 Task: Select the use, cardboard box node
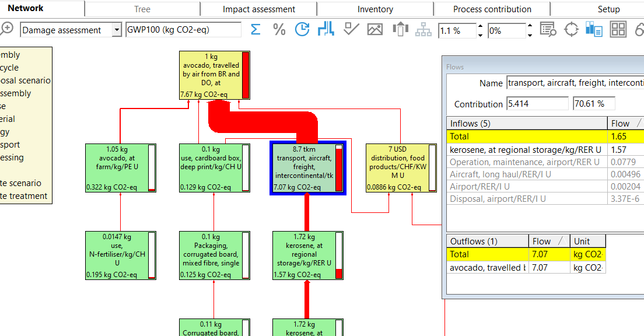click(x=215, y=167)
